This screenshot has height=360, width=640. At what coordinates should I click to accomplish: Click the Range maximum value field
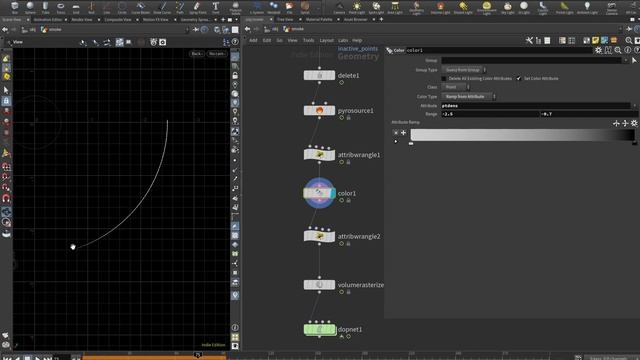point(589,114)
